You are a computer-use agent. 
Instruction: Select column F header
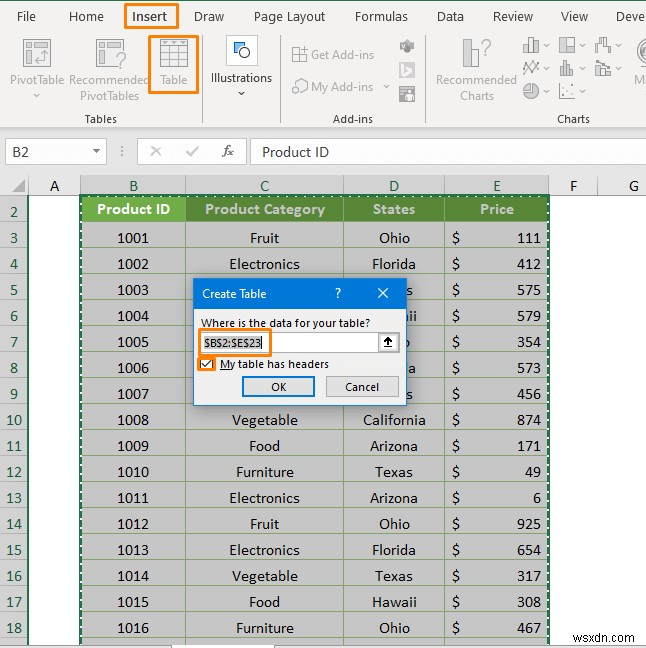pos(573,186)
